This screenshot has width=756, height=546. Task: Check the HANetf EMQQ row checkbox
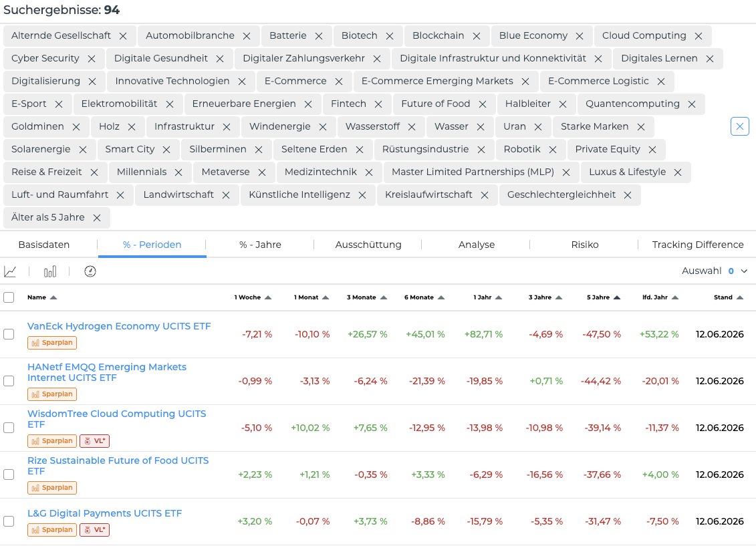(9, 381)
